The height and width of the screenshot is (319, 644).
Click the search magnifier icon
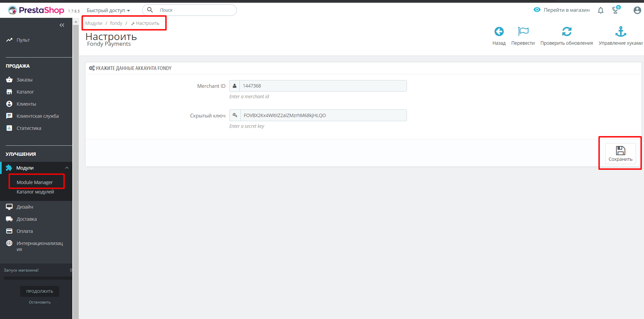coord(150,10)
